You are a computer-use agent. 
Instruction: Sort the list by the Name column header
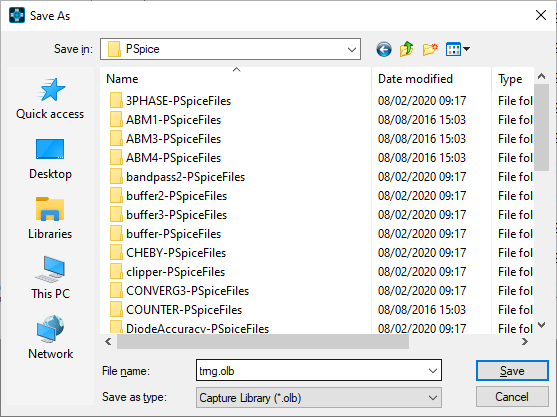(236, 79)
